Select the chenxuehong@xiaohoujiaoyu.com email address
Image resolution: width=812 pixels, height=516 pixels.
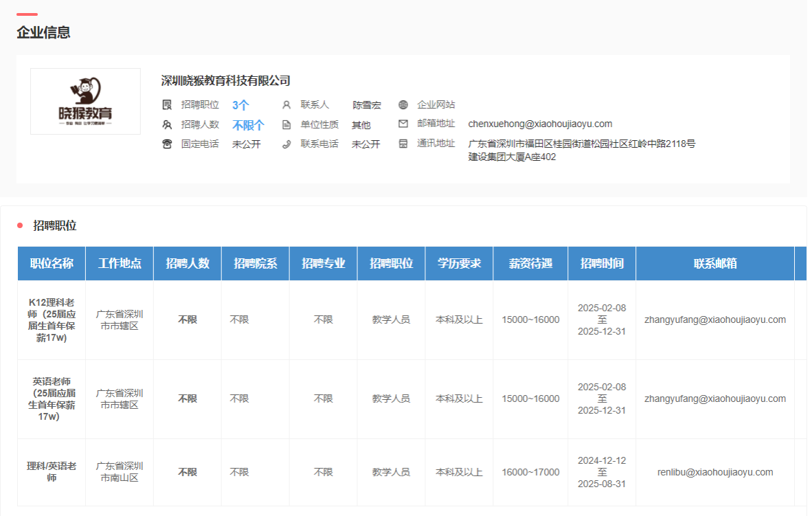[540, 124]
